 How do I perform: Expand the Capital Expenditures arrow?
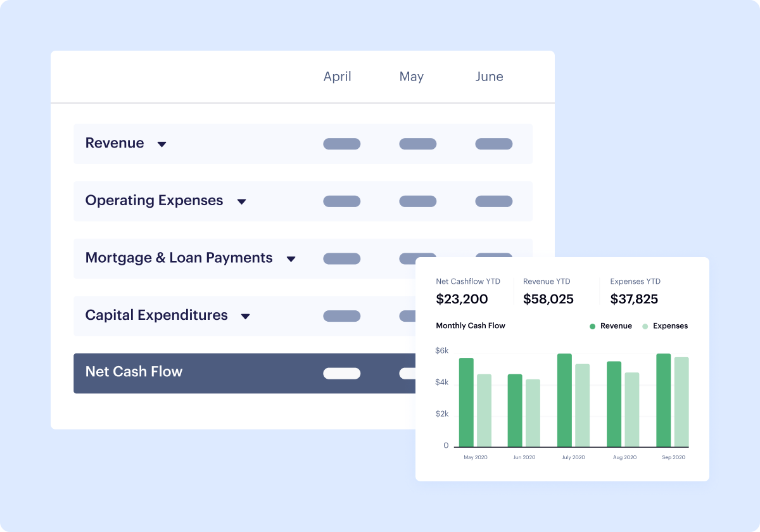tap(246, 316)
